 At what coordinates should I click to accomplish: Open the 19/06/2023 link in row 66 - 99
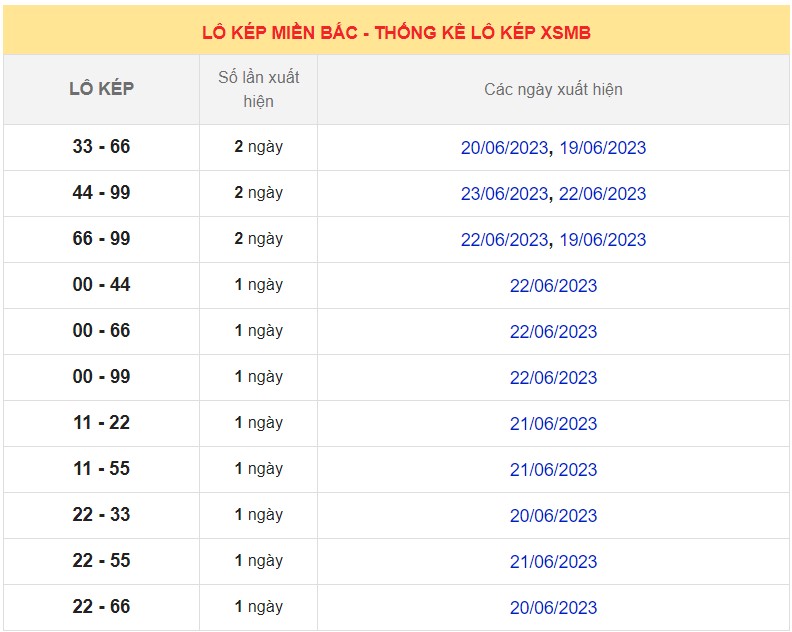603,239
